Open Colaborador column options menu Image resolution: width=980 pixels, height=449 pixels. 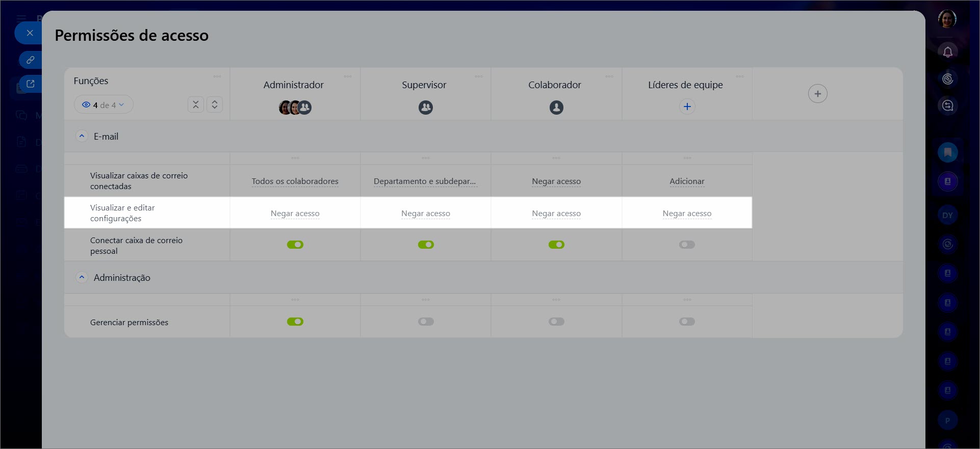[x=609, y=76]
